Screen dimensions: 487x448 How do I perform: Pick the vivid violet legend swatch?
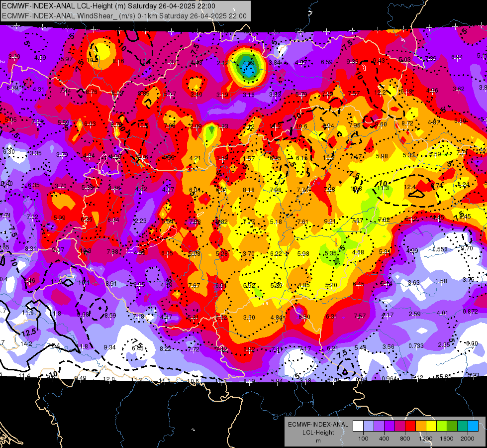click(x=390, y=426)
